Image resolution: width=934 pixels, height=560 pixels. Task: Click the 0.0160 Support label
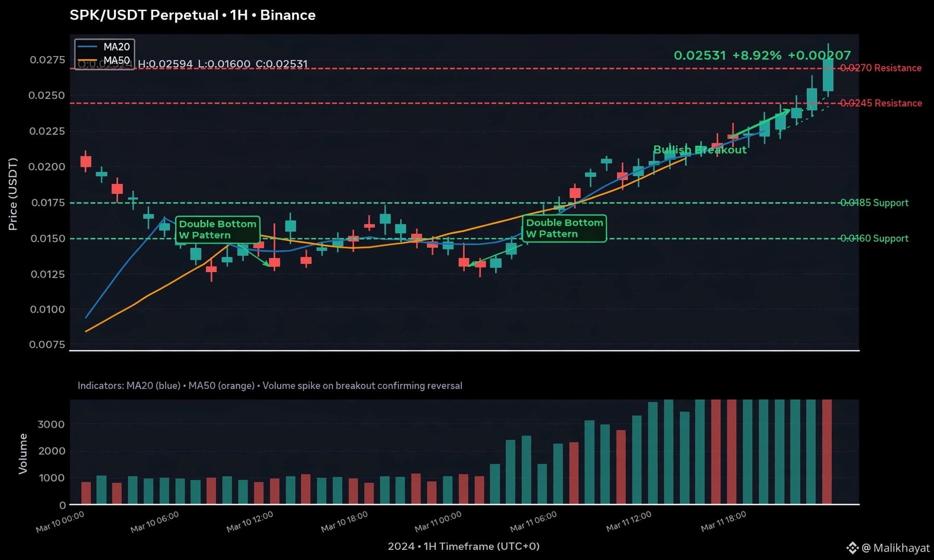click(x=874, y=238)
